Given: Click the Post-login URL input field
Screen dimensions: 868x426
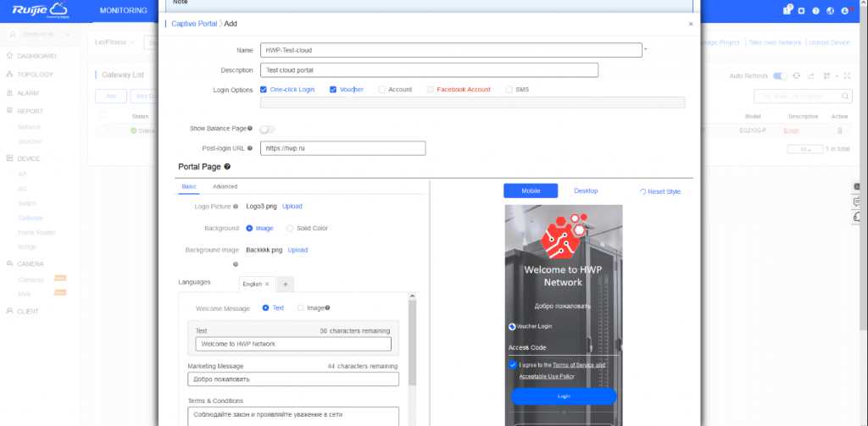Looking at the screenshot, I should [x=342, y=148].
